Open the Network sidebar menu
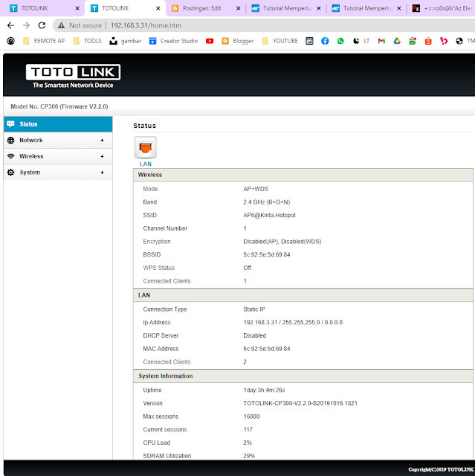 (x=58, y=141)
